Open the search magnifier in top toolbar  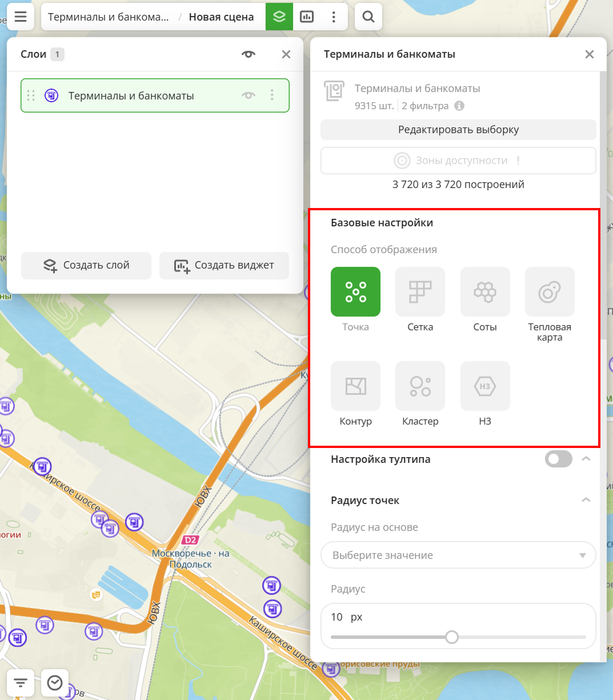368,17
